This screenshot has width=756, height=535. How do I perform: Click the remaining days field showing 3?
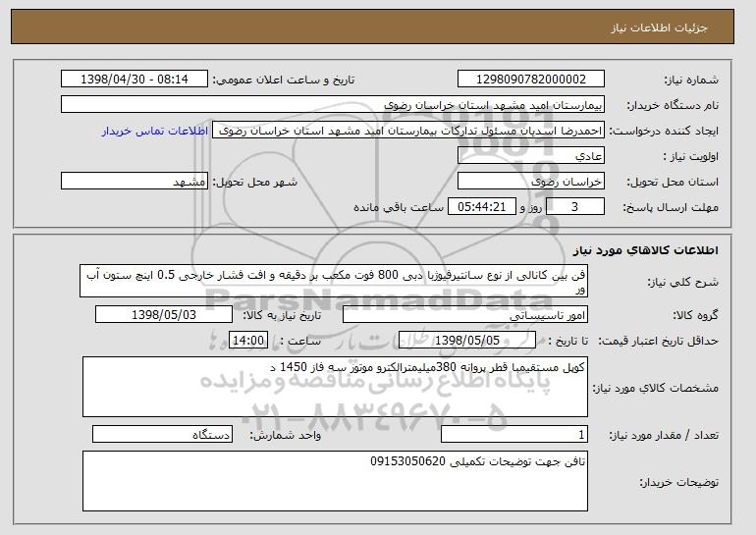coord(574,207)
